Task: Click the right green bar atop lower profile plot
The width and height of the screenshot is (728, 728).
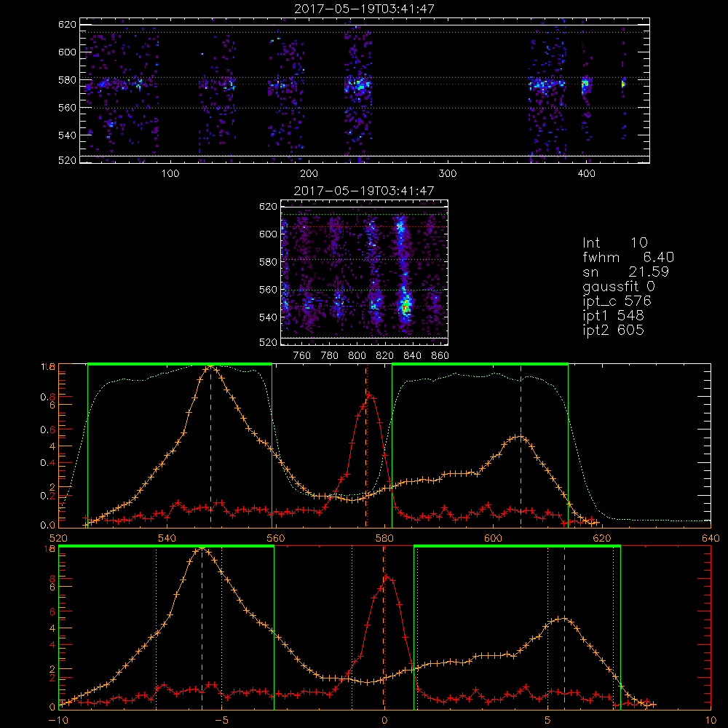Action: (517, 546)
